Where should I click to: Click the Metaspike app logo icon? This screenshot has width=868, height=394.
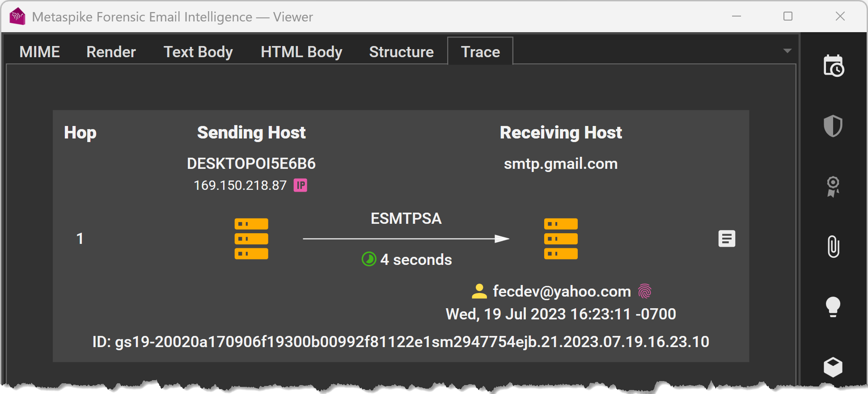pos(17,17)
